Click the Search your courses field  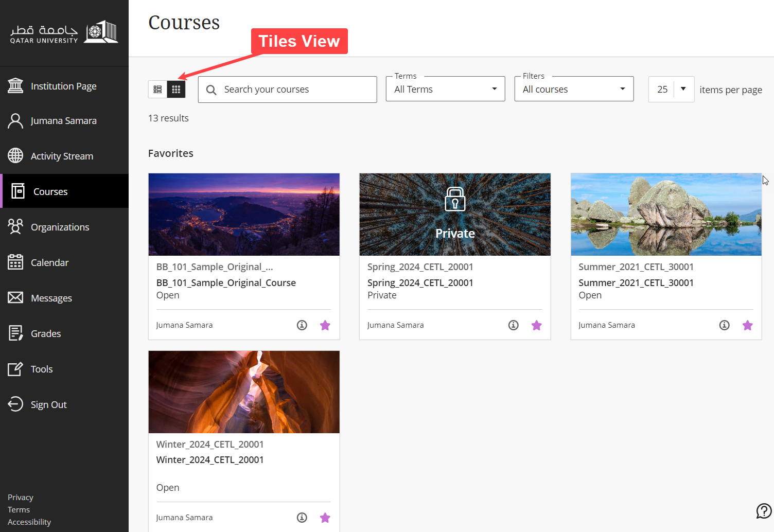pos(293,90)
